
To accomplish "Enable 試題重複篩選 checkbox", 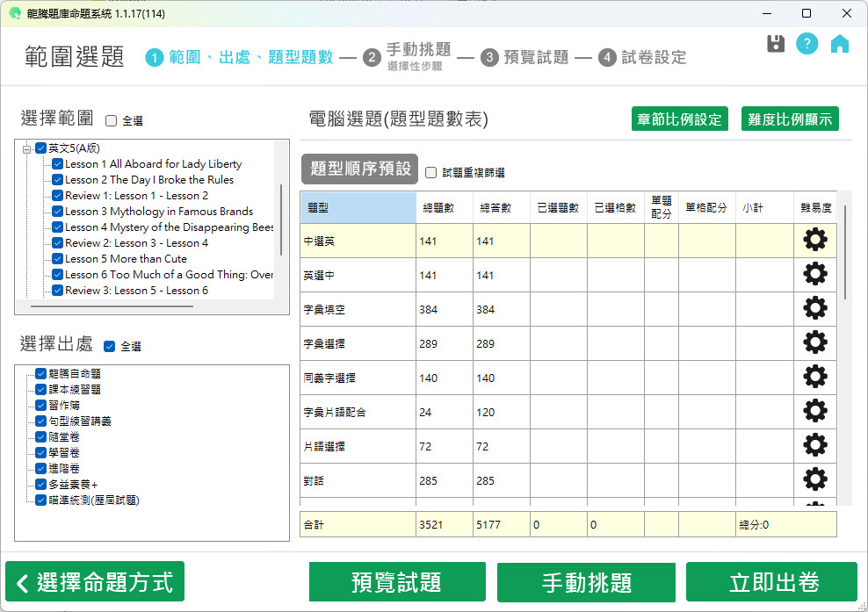I will (x=430, y=173).
